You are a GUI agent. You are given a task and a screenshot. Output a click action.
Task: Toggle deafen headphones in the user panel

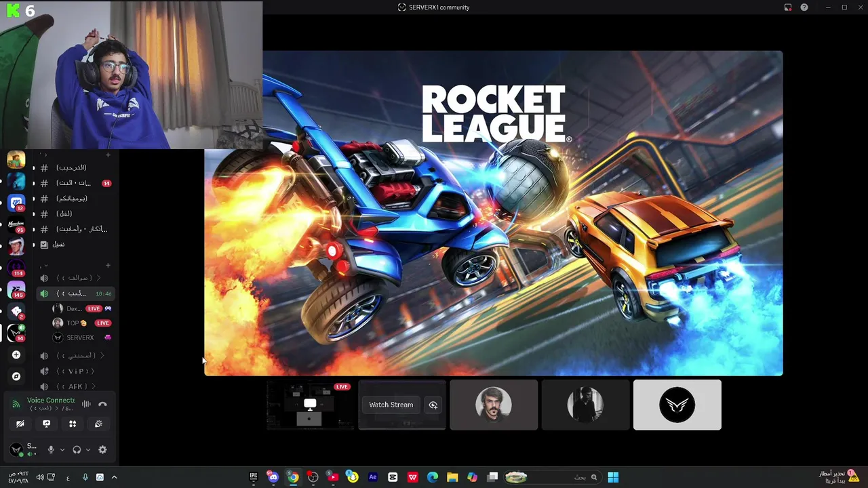[x=77, y=449]
